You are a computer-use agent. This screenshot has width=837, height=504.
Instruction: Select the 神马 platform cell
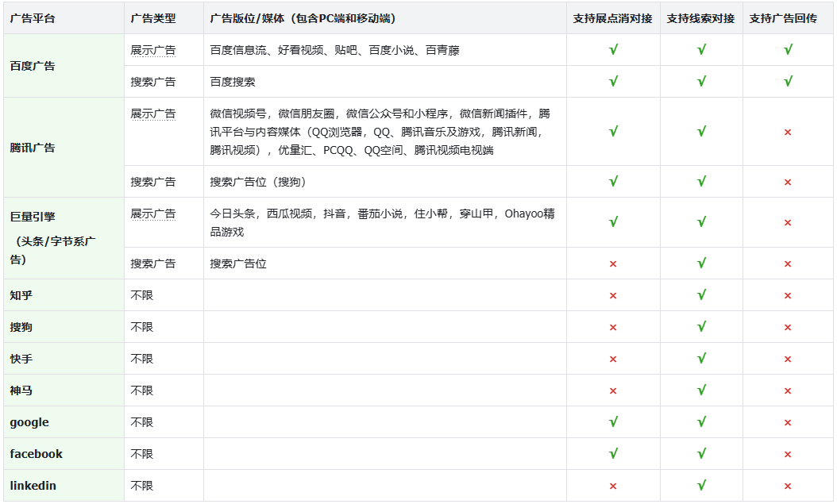point(64,391)
